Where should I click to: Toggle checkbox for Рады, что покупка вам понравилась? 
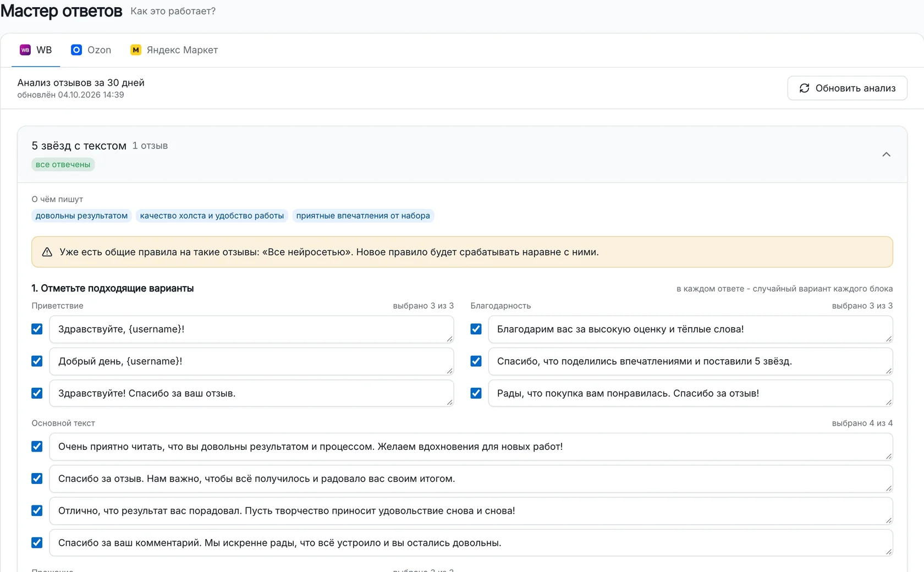point(476,393)
